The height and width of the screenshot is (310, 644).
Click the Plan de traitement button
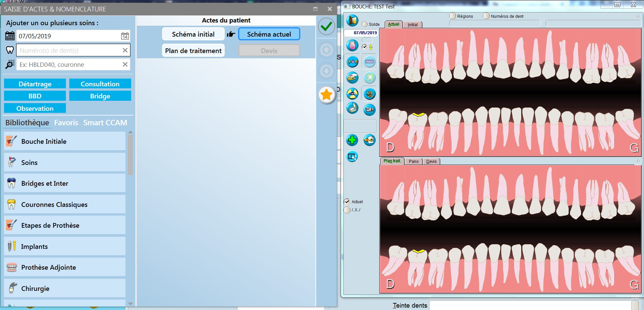pos(193,51)
